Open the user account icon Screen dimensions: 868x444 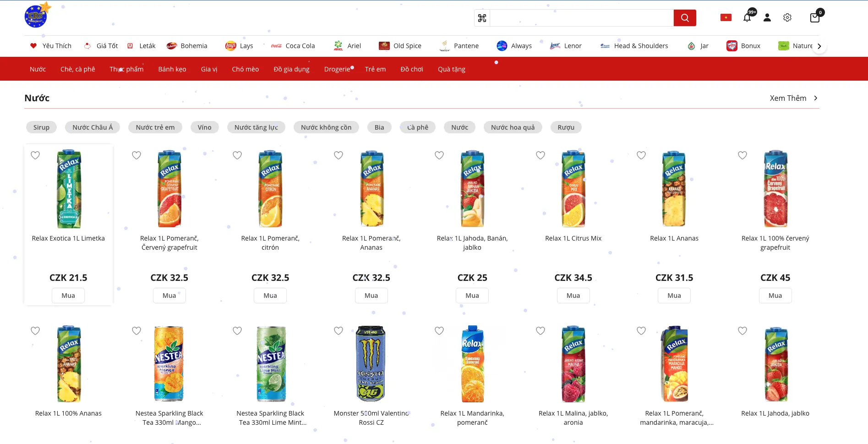point(767,18)
